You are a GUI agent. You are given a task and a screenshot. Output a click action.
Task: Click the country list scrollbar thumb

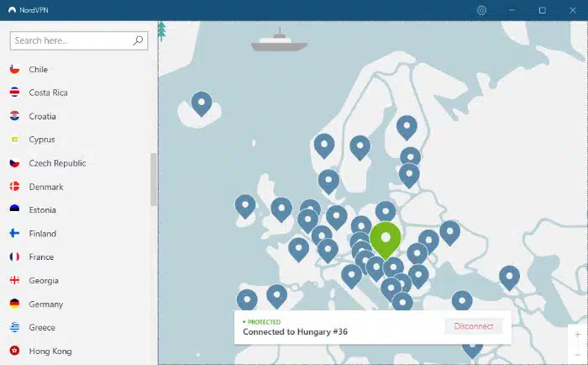(x=154, y=179)
